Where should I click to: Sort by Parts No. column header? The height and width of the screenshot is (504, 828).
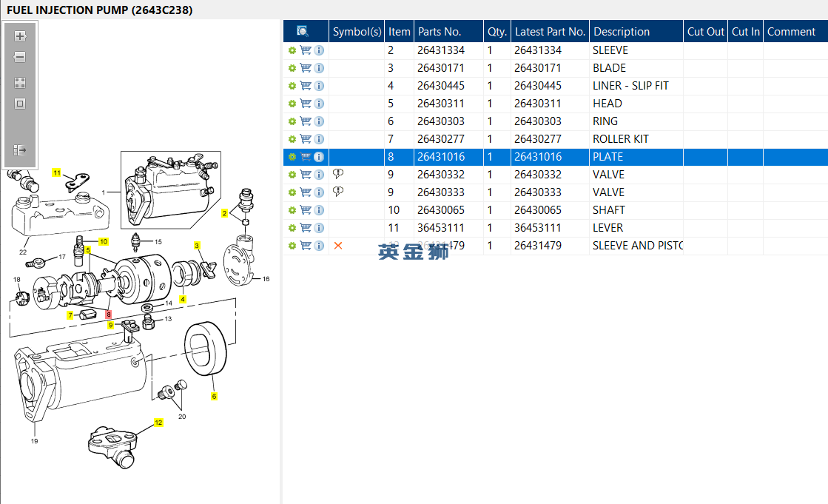click(449, 31)
